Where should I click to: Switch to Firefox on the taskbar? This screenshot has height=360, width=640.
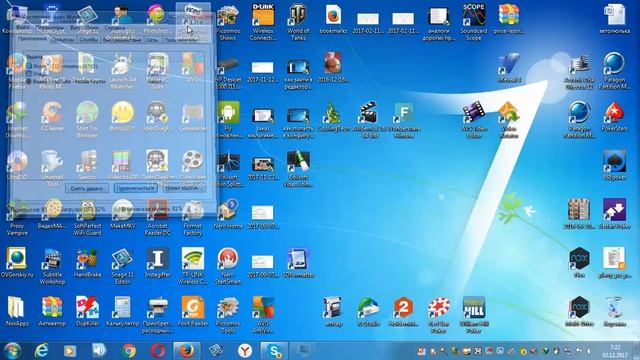(x=187, y=351)
